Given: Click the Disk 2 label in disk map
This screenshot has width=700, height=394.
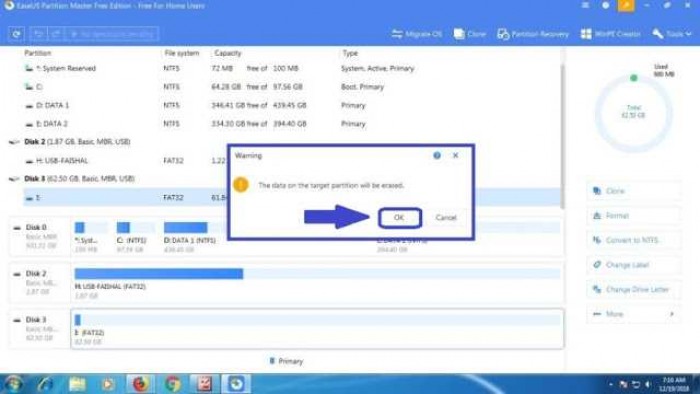Looking at the screenshot, I should 37,274.
